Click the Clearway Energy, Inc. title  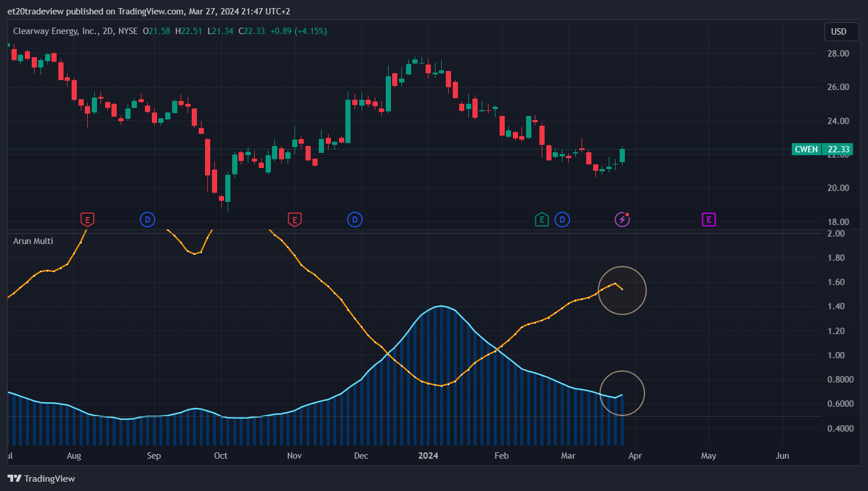click(x=55, y=31)
